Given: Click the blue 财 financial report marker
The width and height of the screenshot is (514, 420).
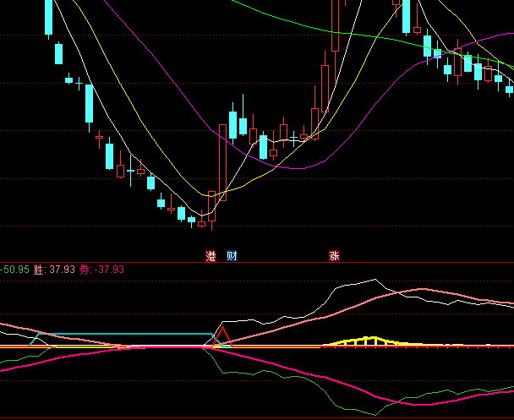Looking at the screenshot, I should [231, 255].
